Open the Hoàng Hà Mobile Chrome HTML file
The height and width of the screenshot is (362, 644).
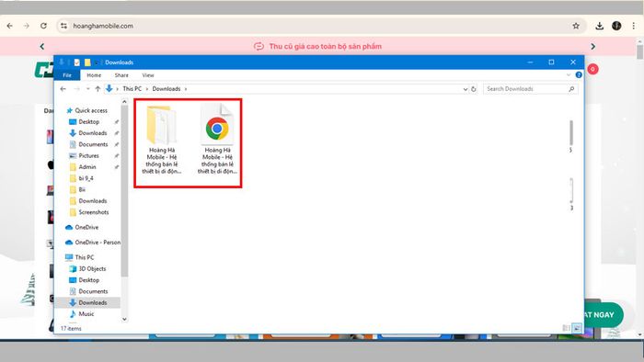[217, 140]
